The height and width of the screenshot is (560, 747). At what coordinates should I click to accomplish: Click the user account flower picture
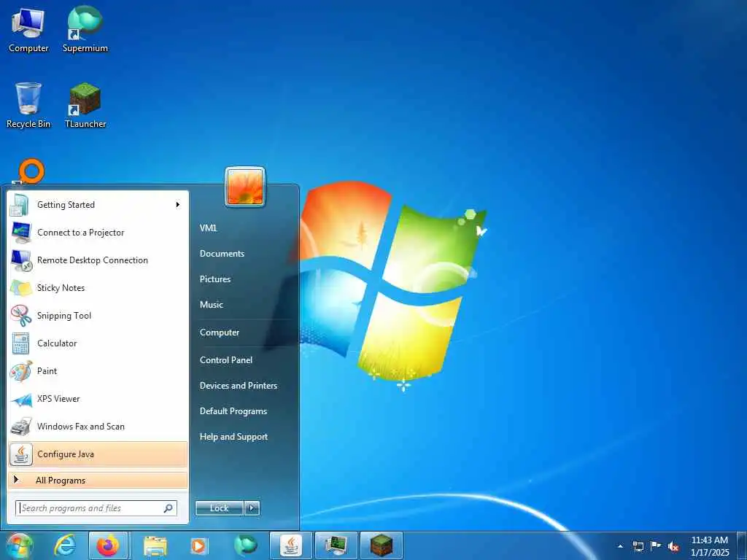245,187
